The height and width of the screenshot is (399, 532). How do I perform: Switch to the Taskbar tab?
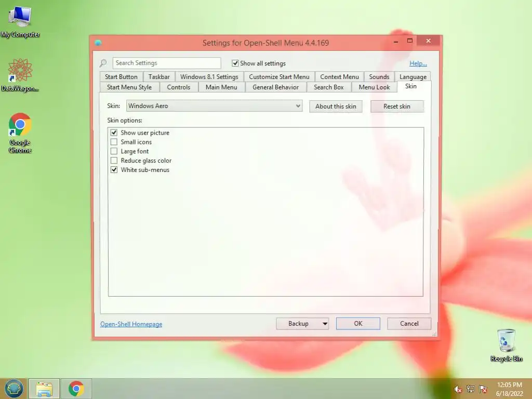(159, 77)
